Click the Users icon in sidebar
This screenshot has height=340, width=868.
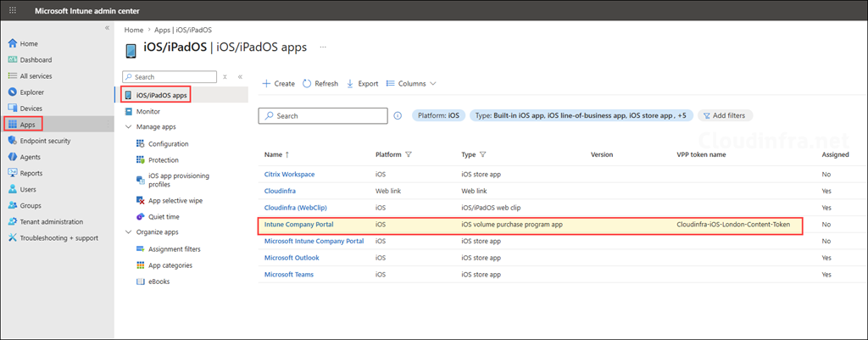[13, 189]
